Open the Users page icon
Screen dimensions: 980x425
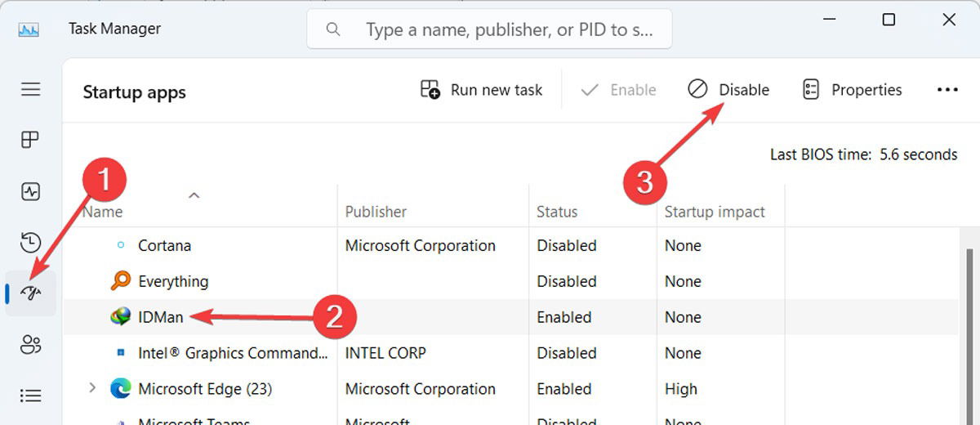(30, 345)
